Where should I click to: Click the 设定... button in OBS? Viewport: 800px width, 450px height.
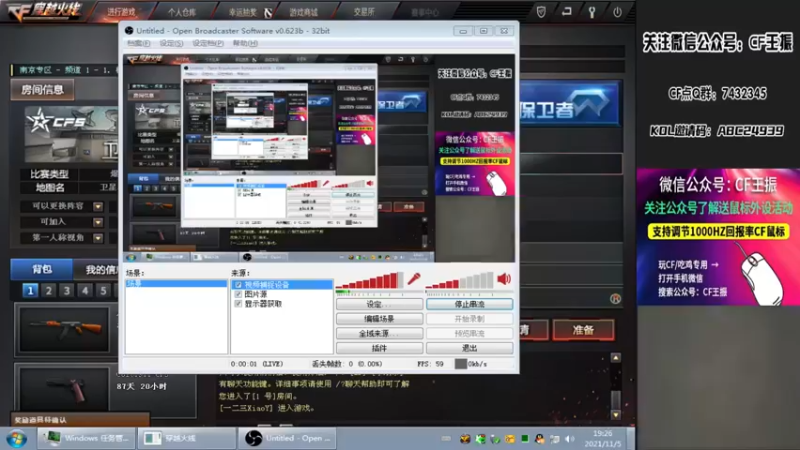pos(379,304)
